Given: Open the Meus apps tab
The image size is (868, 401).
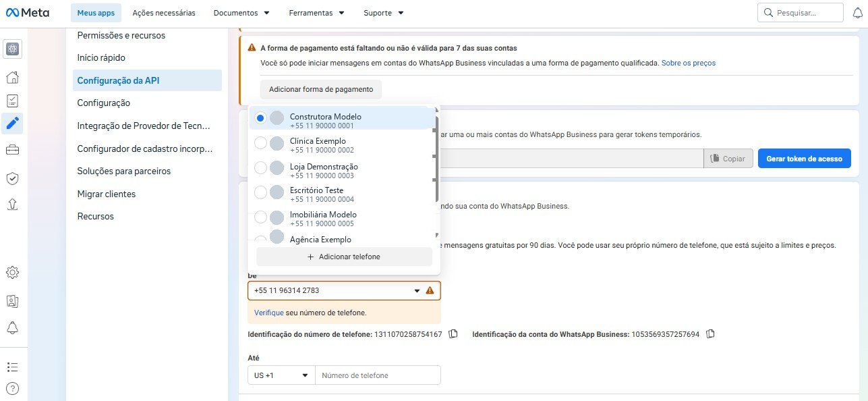Looking at the screenshot, I should click(96, 13).
